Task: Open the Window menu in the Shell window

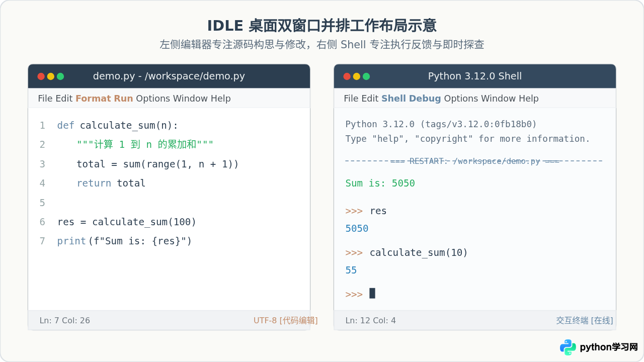Action: (499, 99)
